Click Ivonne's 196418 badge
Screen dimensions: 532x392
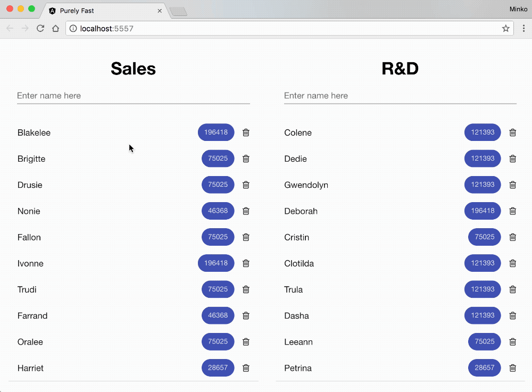point(216,263)
